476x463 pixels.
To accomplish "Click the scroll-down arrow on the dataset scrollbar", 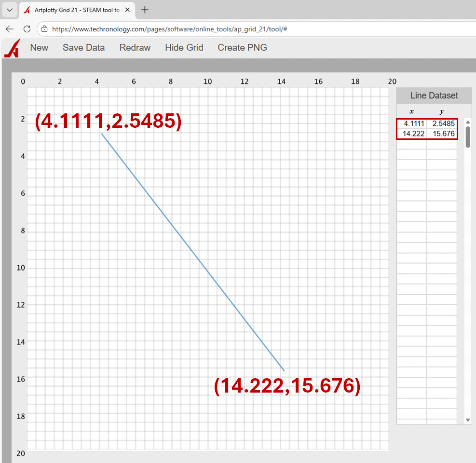I will pyautogui.click(x=467, y=420).
